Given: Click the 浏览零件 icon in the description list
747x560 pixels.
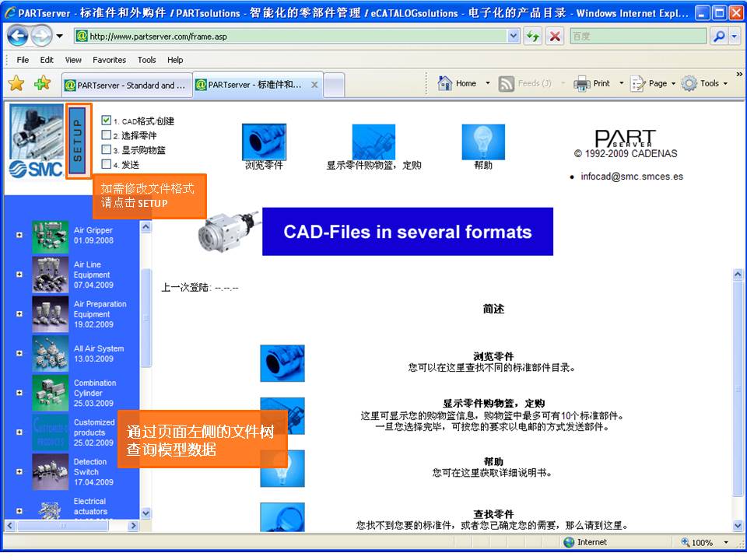Looking at the screenshot, I should (x=282, y=363).
